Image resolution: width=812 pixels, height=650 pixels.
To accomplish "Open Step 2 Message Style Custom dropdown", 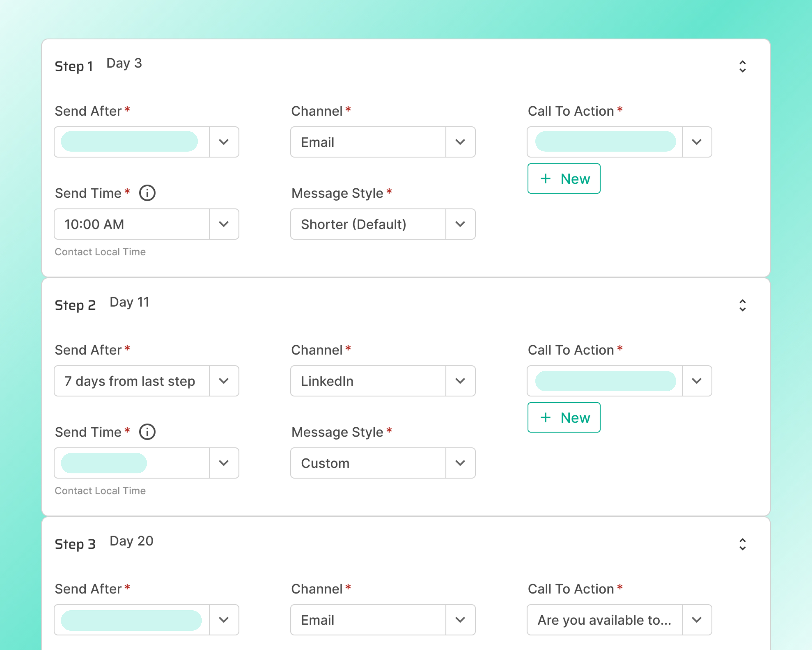I will click(383, 463).
